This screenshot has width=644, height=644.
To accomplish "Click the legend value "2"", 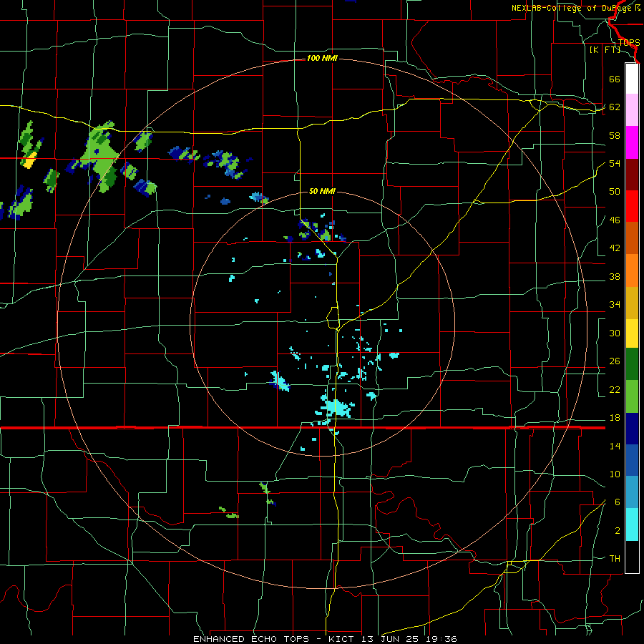I will (x=617, y=530).
